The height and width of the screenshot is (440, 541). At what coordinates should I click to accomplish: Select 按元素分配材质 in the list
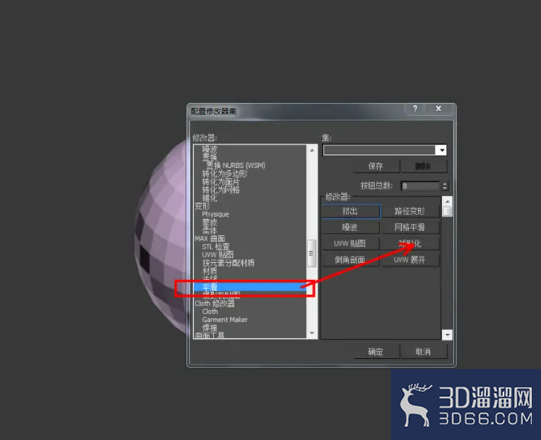(x=228, y=263)
